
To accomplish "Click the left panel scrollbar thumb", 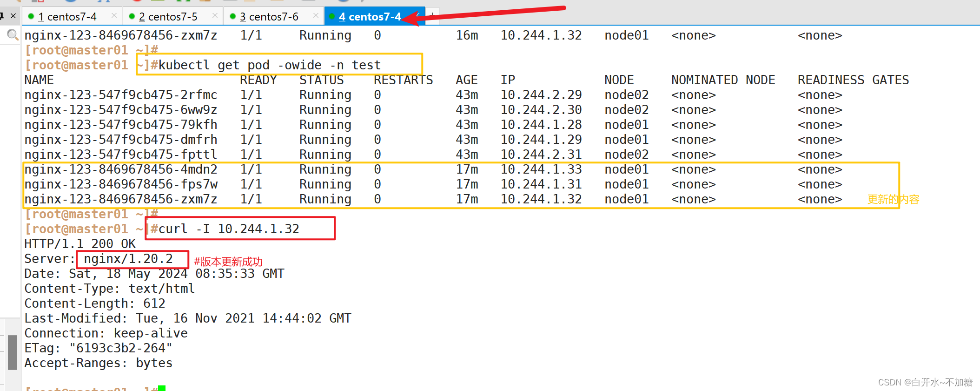I will point(13,352).
